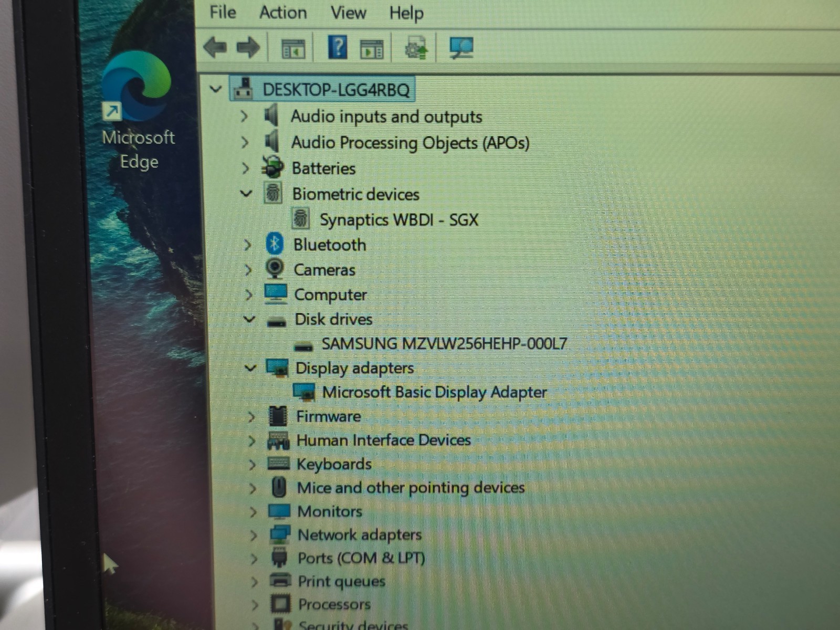The height and width of the screenshot is (630, 840).
Task: Click the webcam icon for Cameras
Action: 275,269
